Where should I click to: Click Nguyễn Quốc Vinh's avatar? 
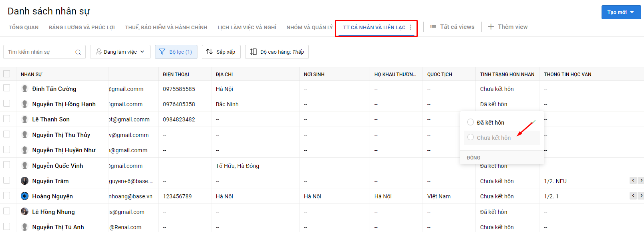tap(24, 165)
